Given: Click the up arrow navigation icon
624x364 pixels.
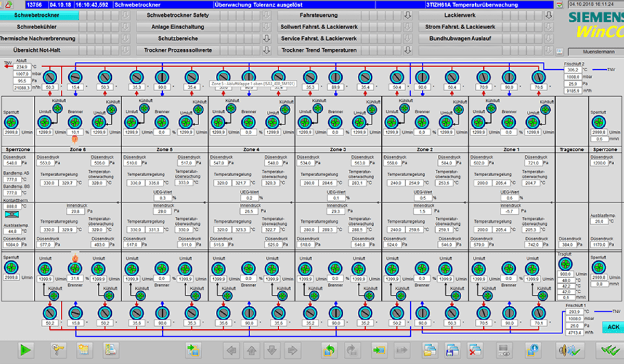Looking at the screenshot, I should [x=252, y=350].
